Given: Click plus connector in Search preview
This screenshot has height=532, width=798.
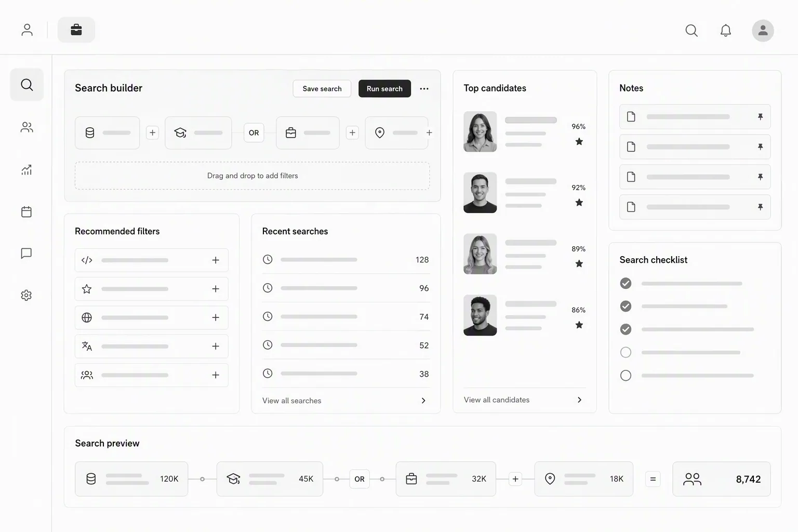Looking at the screenshot, I should pyautogui.click(x=515, y=479).
